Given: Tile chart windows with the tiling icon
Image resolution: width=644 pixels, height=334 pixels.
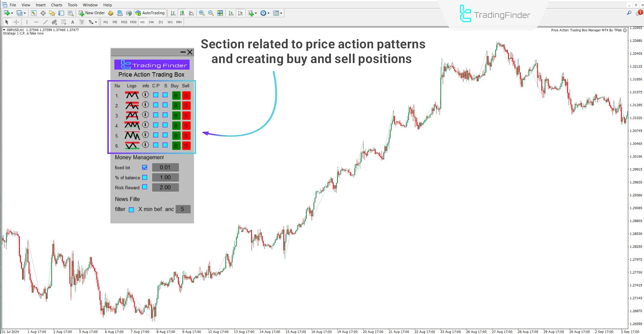Looking at the screenshot, I should click(x=220, y=13).
